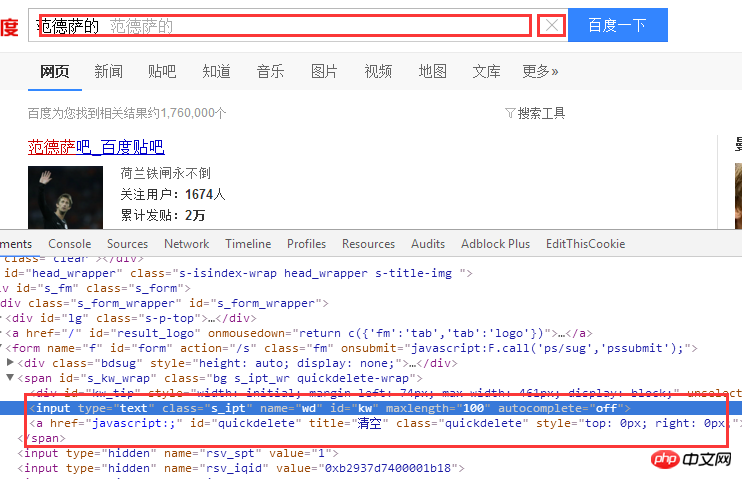Screen dimensions: 742x479
Task: Open the DevTools Sources tab
Action: click(127, 244)
